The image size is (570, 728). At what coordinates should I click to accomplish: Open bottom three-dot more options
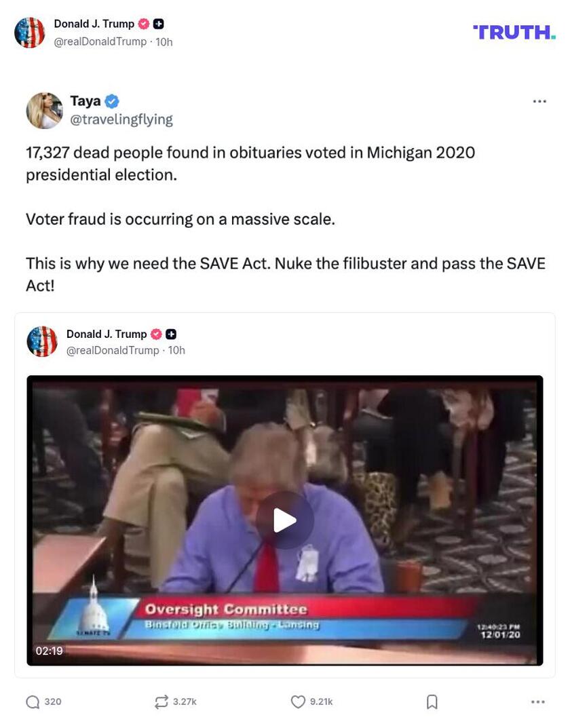537,702
